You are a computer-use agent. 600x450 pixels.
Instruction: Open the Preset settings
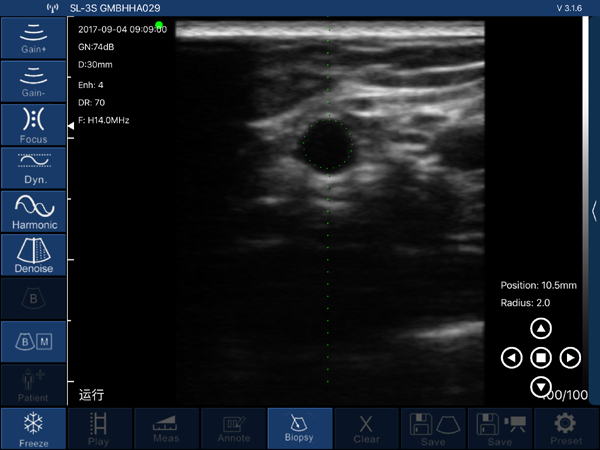point(566,428)
